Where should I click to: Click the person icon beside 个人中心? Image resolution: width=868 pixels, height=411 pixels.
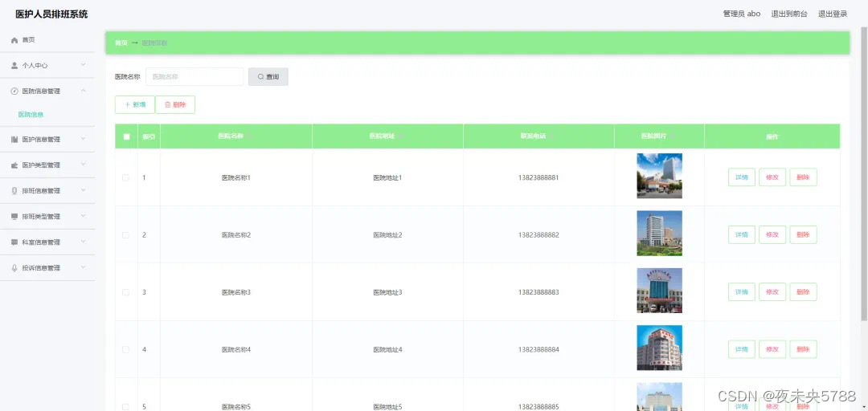(15, 65)
